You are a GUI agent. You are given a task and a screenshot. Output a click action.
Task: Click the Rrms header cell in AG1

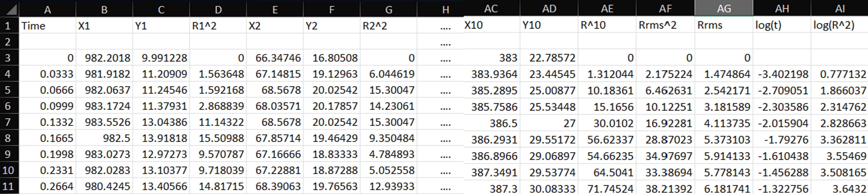724,26
